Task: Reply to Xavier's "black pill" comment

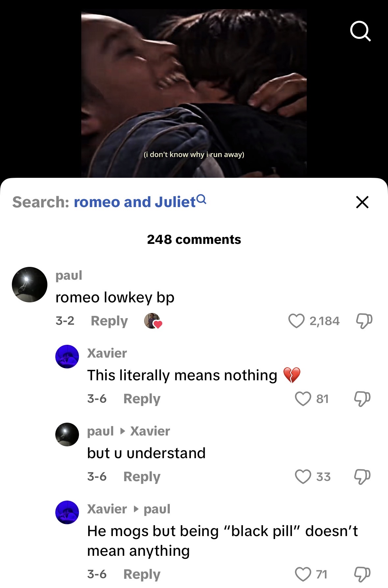Action: click(x=142, y=574)
